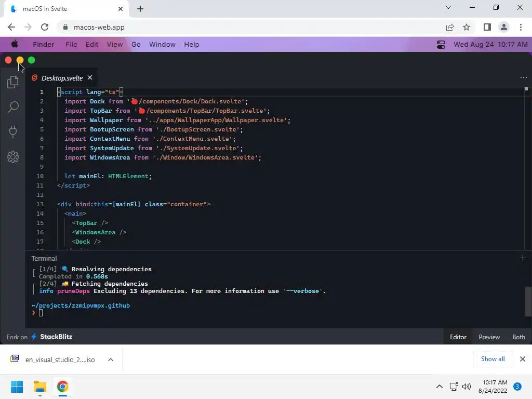Add a new terminal with plus icon

523,258
